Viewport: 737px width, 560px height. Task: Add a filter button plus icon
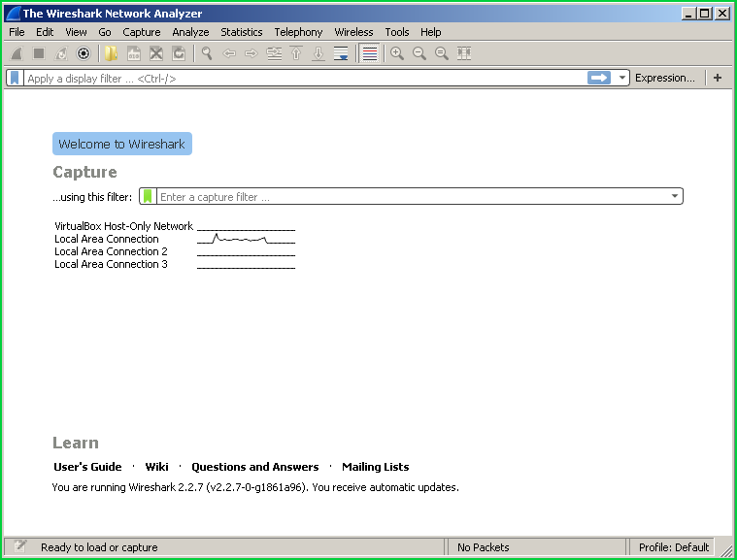718,78
